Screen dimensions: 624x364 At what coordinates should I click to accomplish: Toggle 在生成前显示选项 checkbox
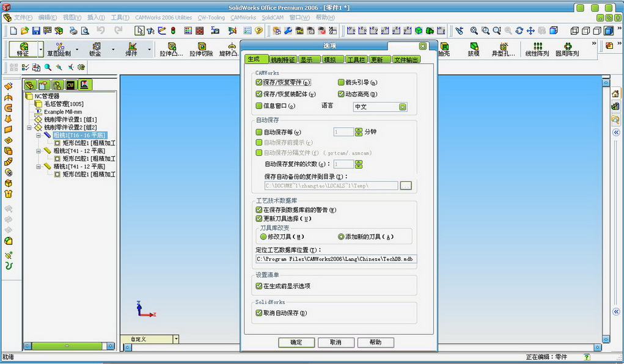(x=259, y=286)
